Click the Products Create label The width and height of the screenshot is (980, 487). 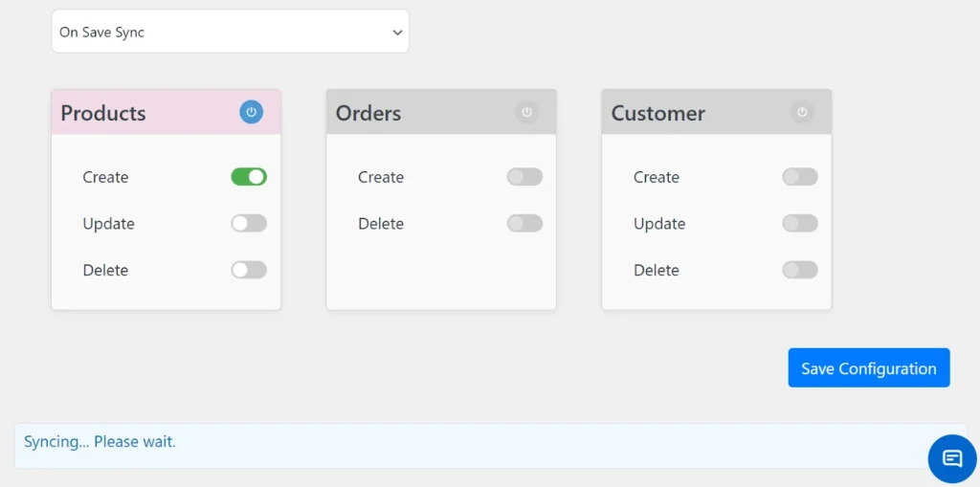tap(105, 177)
